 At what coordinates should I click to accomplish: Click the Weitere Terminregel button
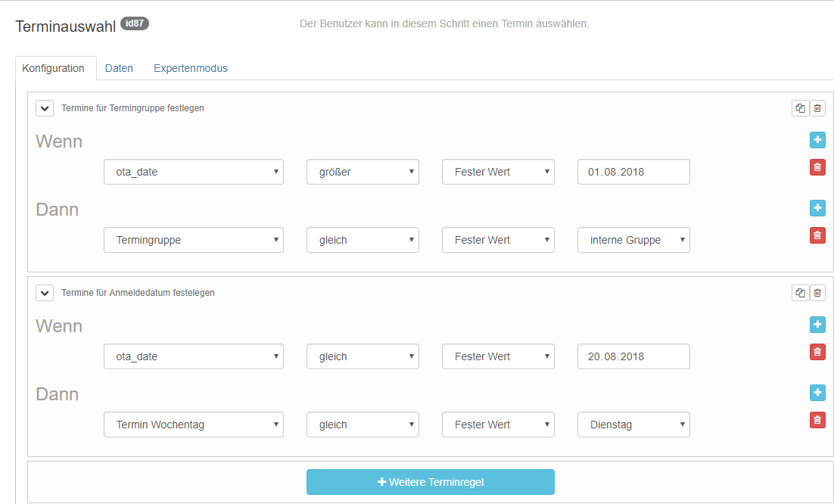[430, 482]
